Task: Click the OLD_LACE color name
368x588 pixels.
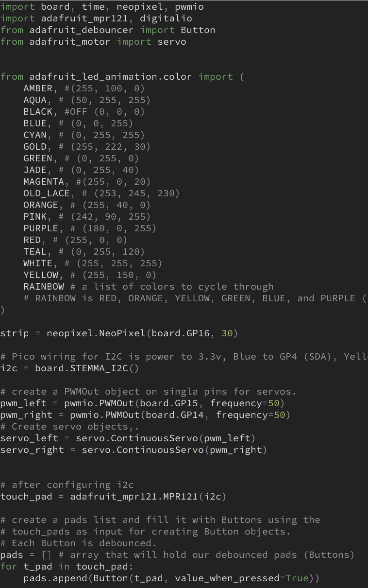Action: point(47,193)
